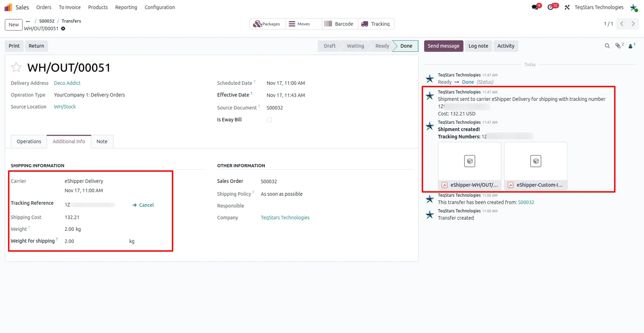Open the eShipper-WH/OUT PDF attachment
This screenshot has height=333, width=644.
[470, 166]
